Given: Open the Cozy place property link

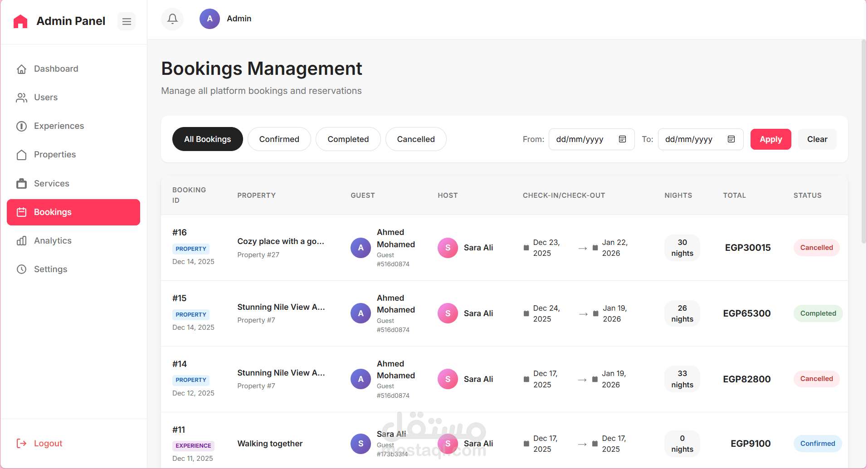Looking at the screenshot, I should coord(280,241).
